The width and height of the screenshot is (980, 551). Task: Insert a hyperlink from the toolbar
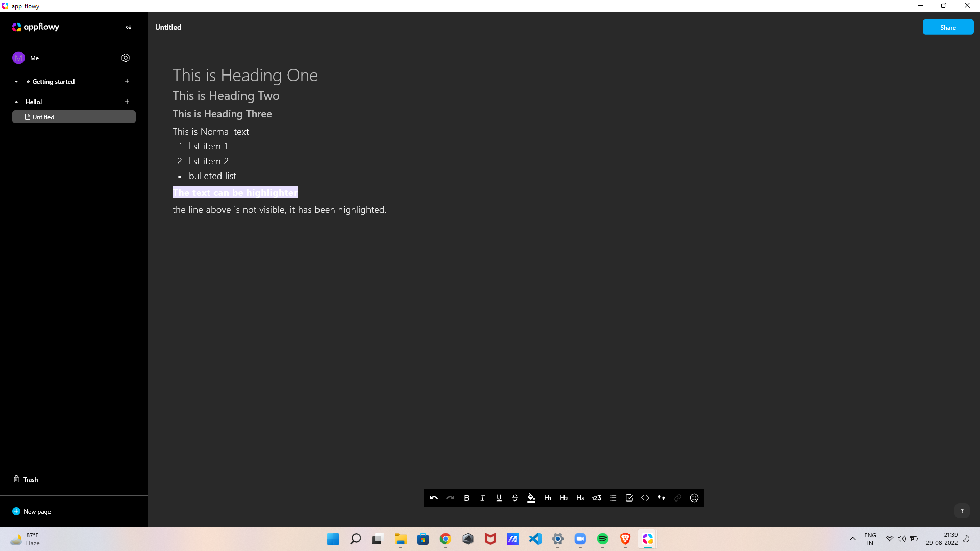(x=677, y=498)
